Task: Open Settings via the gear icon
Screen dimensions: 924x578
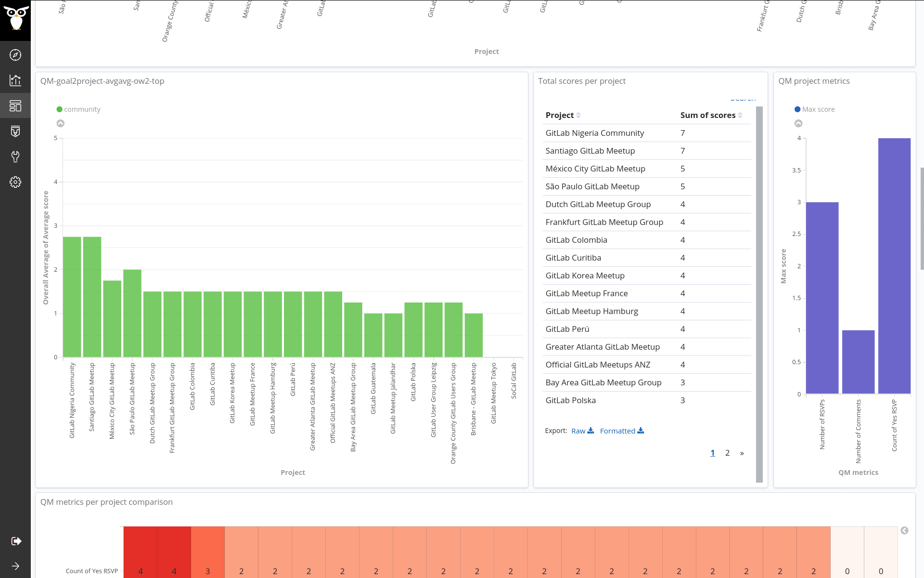Action: (x=15, y=182)
